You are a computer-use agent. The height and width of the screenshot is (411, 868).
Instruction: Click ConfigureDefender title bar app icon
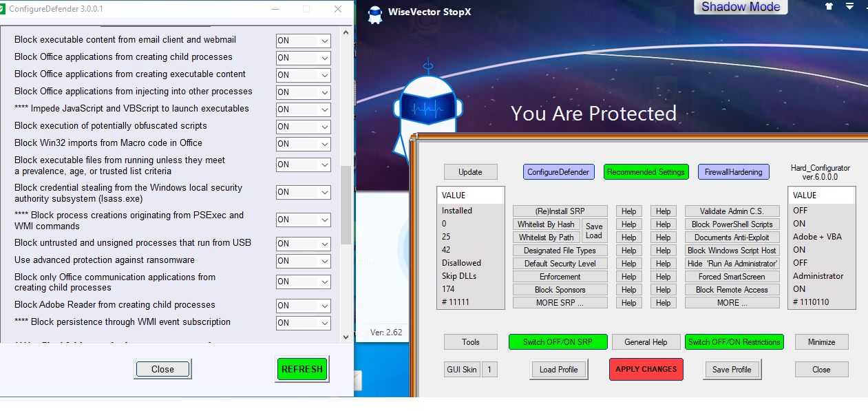[x=2, y=9]
